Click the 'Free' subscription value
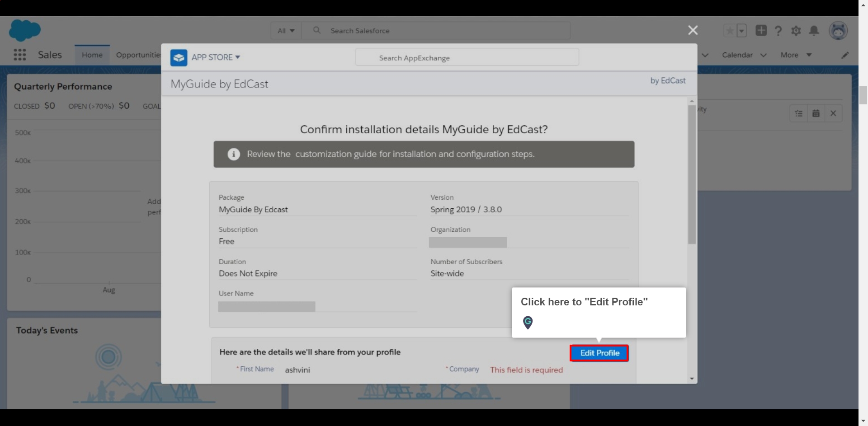This screenshot has height=426, width=868. [226, 241]
